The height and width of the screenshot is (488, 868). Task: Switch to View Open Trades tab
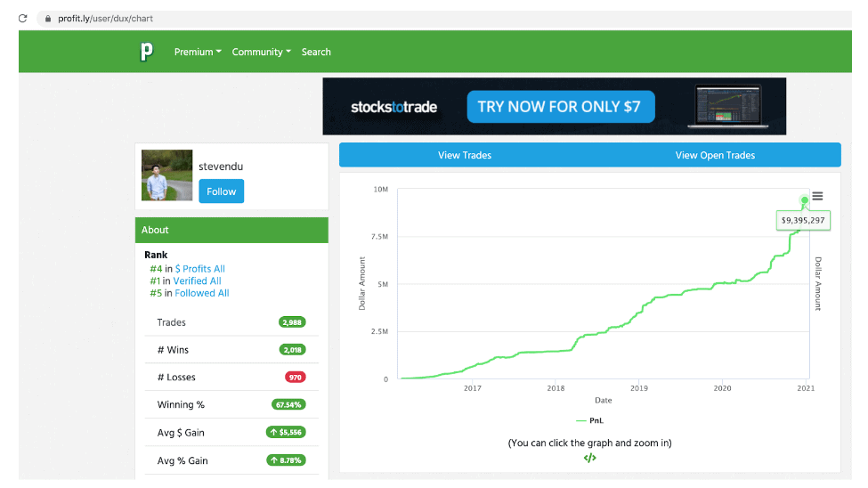pos(715,155)
